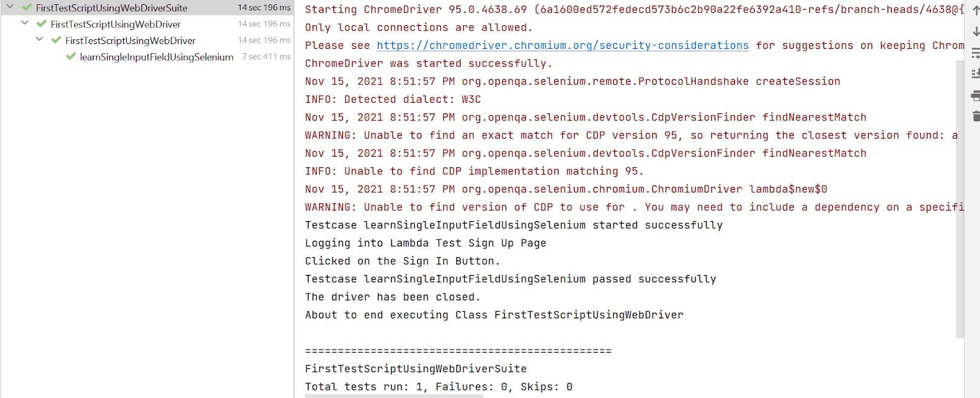Click the "7 sec 411 ms" duration

point(266,56)
